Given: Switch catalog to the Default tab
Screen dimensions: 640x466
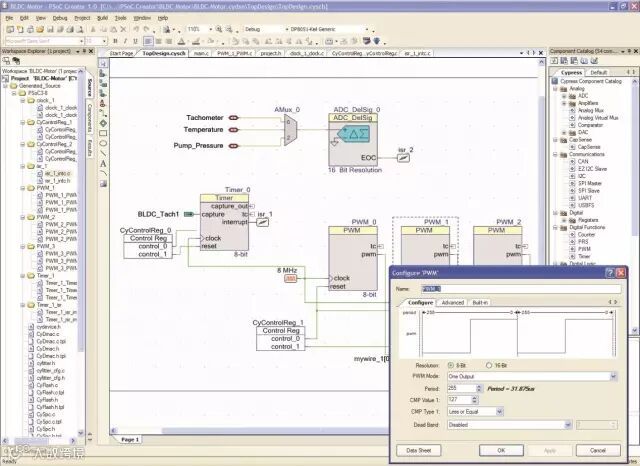Looking at the screenshot, I should [598, 72].
